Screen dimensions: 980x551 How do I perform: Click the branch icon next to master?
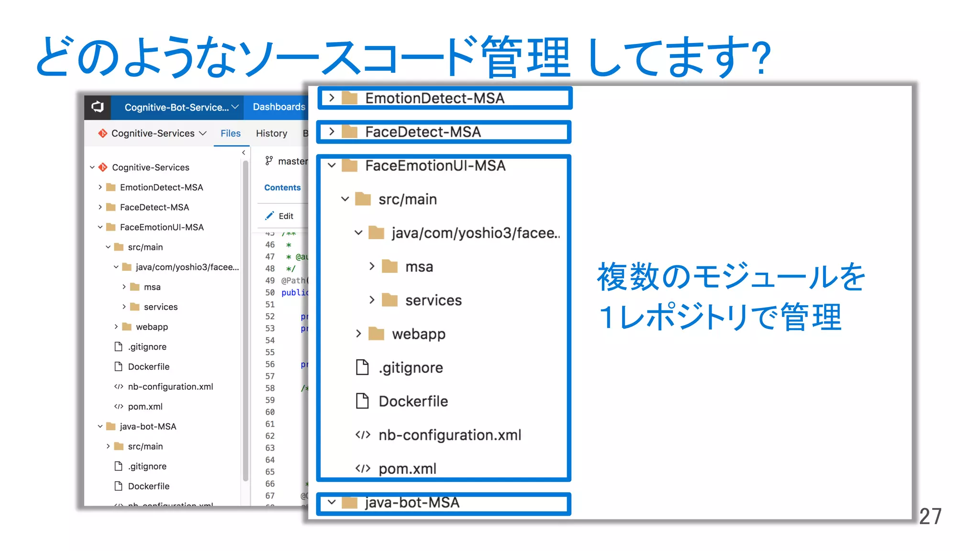269,161
